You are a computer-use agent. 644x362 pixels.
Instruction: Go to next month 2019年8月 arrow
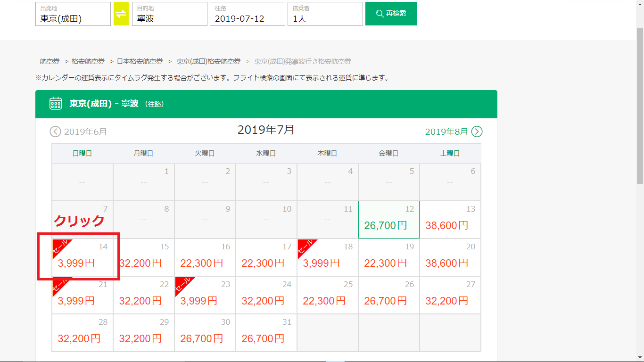coord(477,132)
